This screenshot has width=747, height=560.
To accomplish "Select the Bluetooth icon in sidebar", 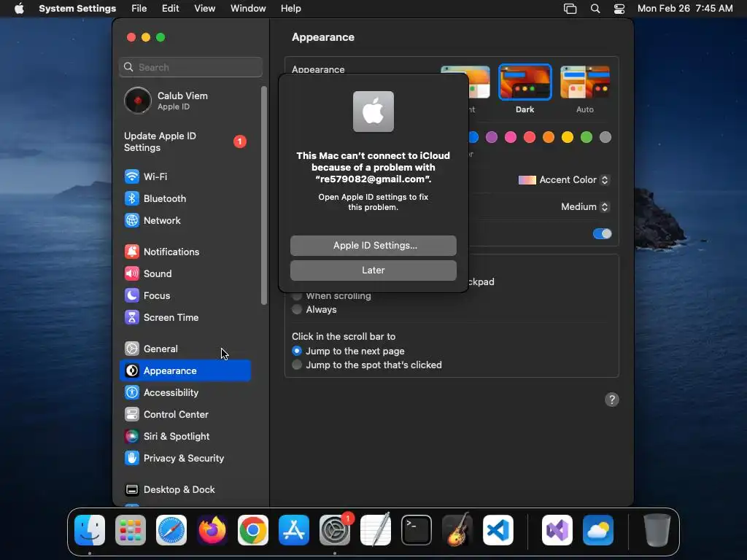I will (132, 198).
